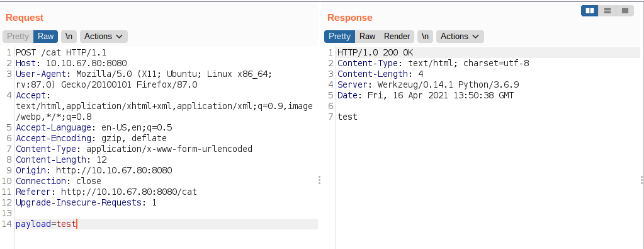Click the 'payload=test' request body line
This screenshot has height=249, width=644.
(x=46, y=224)
